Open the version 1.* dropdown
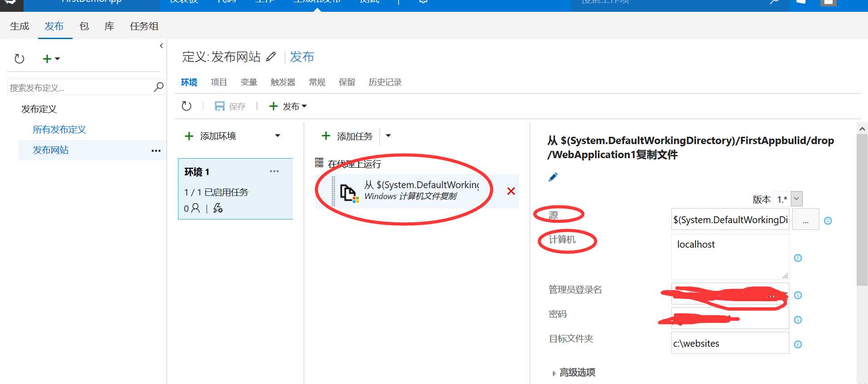The height and width of the screenshot is (384, 868). point(796,199)
